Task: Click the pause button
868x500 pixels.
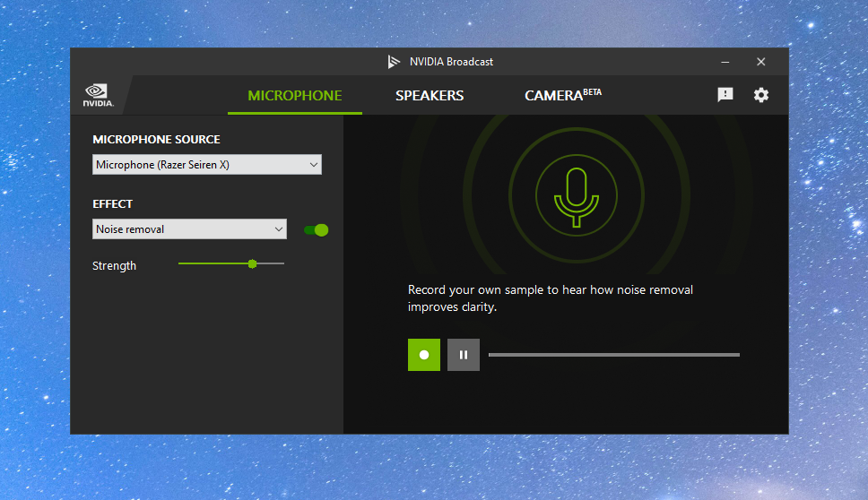Action: pyautogui.click(x=464, y=355)
